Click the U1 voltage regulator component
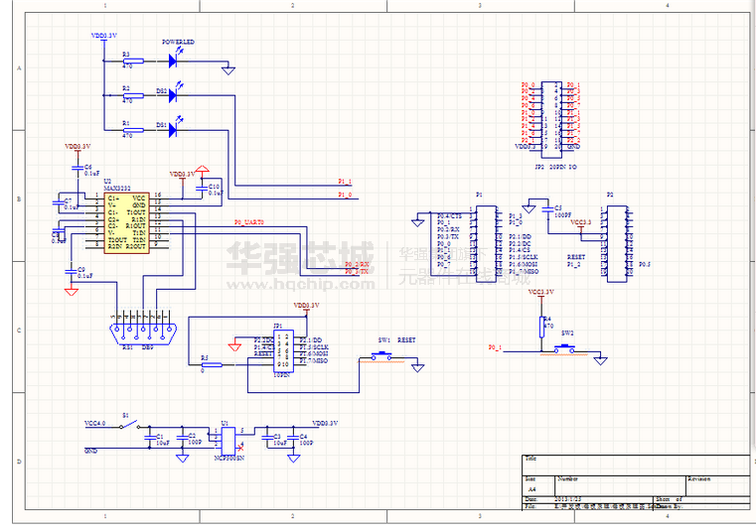The image size is (756, 532). (x=227, y=439)
